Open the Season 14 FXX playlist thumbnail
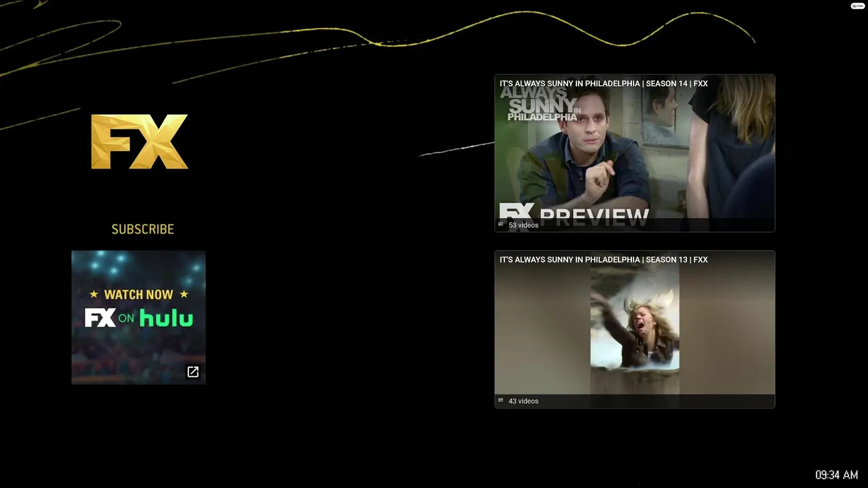 [x=635, y=153]
